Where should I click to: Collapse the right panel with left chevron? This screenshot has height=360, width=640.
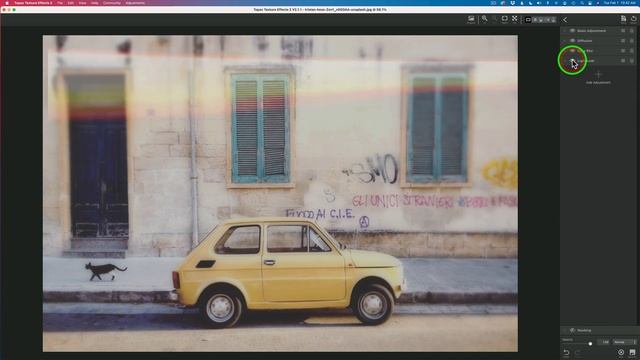[x=565, y=20]
